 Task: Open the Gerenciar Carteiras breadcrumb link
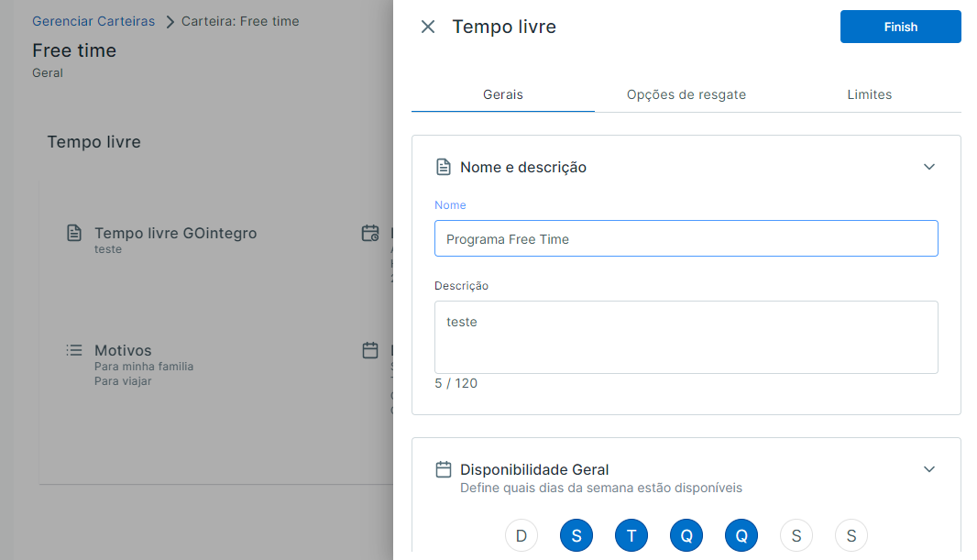[x=93, y=20]
